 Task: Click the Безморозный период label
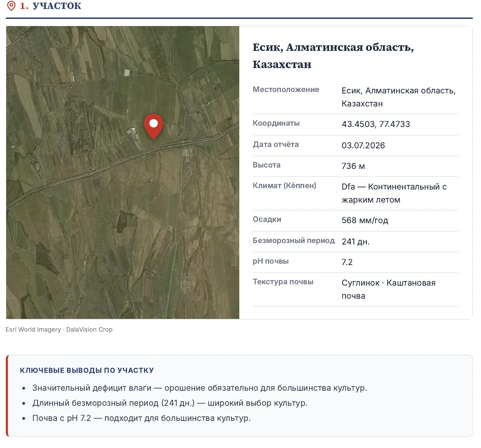[294, 241]
